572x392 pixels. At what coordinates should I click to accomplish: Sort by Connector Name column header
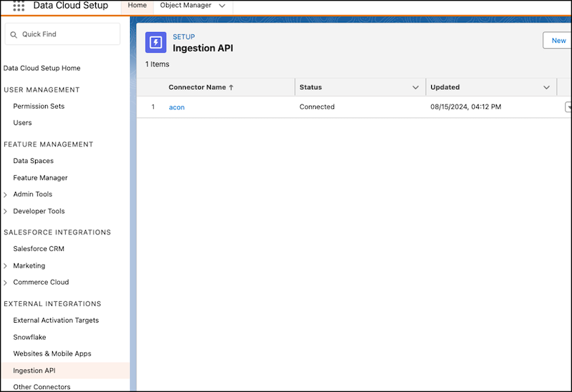pyautogui.click(x=197, y=87)
